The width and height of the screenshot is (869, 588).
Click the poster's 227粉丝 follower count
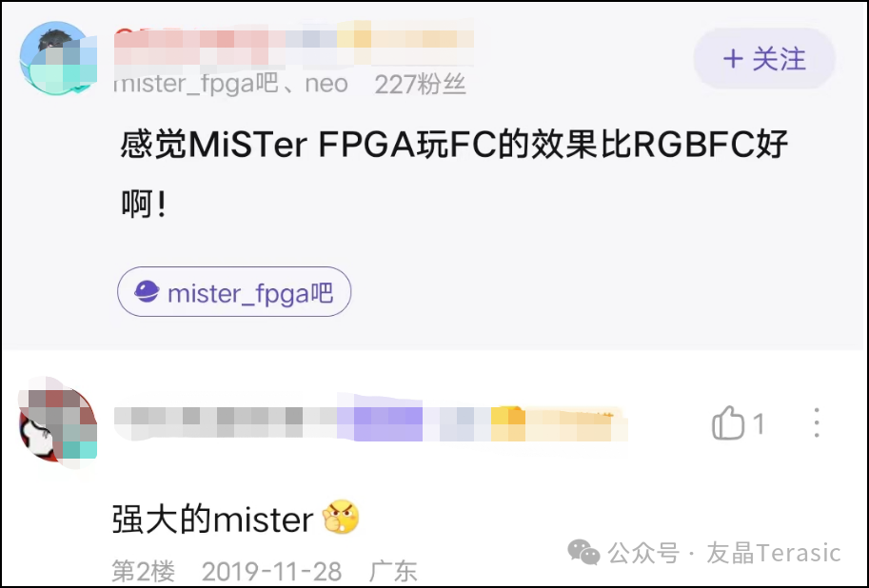pyautogui.click(x=420, y=85)
